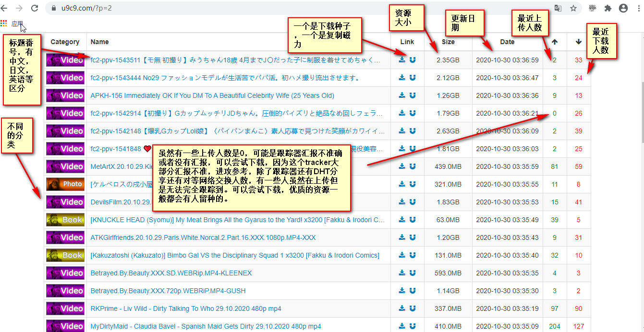Viewport: 644px width, 332px height.
Task: Open the browser extensions puzzle icon
Action: click(x=608, y=8)
